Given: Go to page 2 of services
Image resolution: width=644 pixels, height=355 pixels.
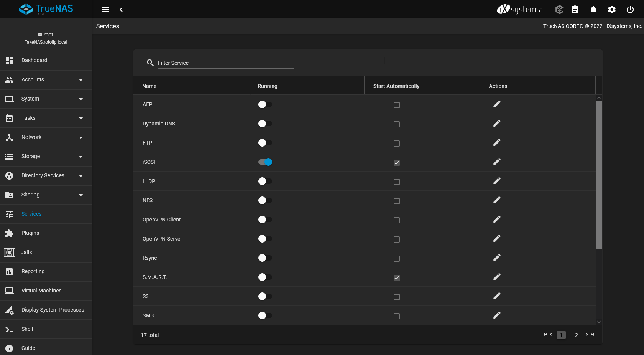Looking at the screenshot, I should coord(576,335).
